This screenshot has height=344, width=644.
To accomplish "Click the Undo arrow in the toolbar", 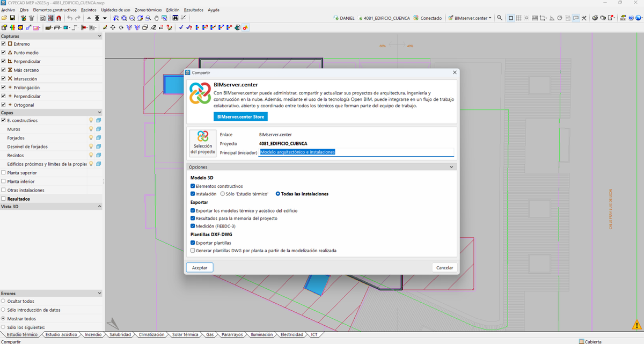I will [70, 18].
